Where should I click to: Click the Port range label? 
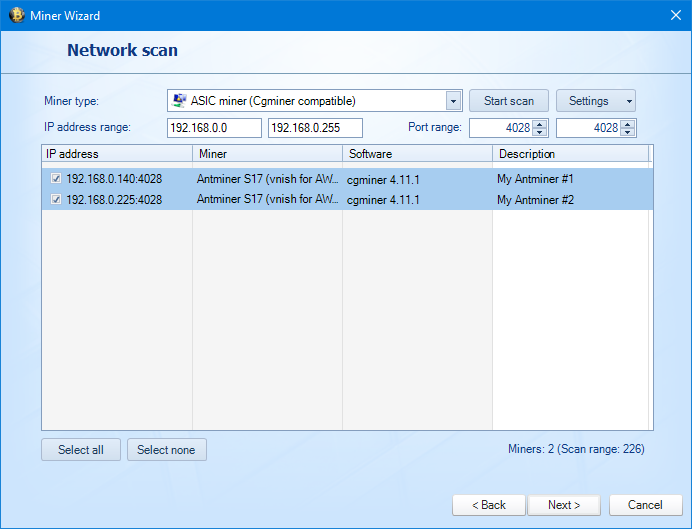click(x=435, y=127)
